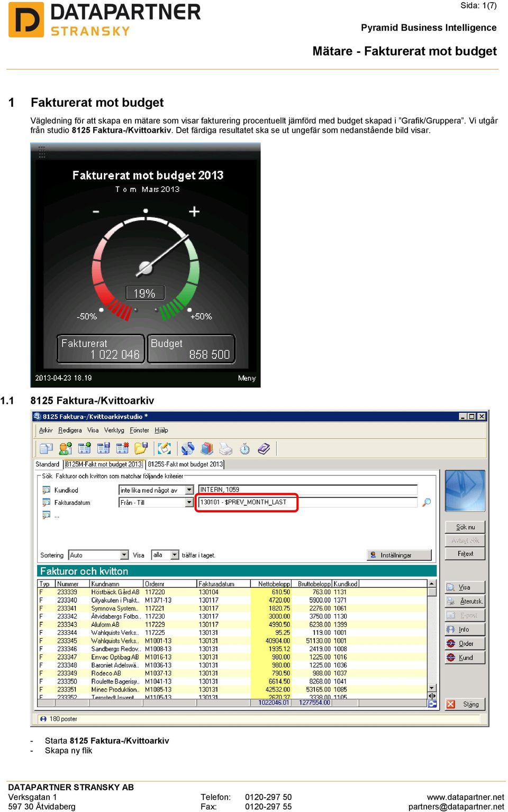
Task: Click the magnifier icon beside the Fakturadatum field
Action: tap(427, 502)
